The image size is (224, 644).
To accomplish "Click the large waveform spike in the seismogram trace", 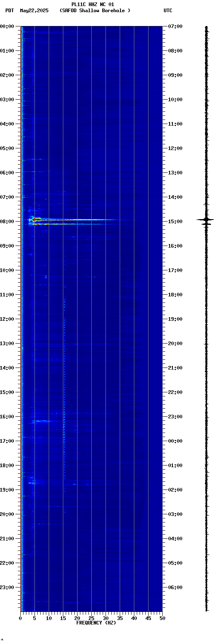I will point(206,220).
